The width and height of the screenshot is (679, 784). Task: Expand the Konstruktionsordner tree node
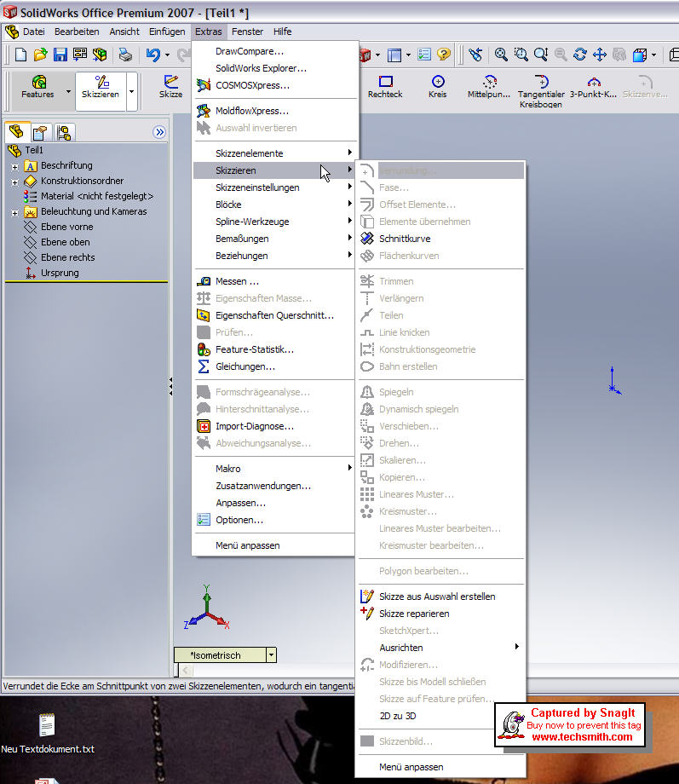pos(14,182)
